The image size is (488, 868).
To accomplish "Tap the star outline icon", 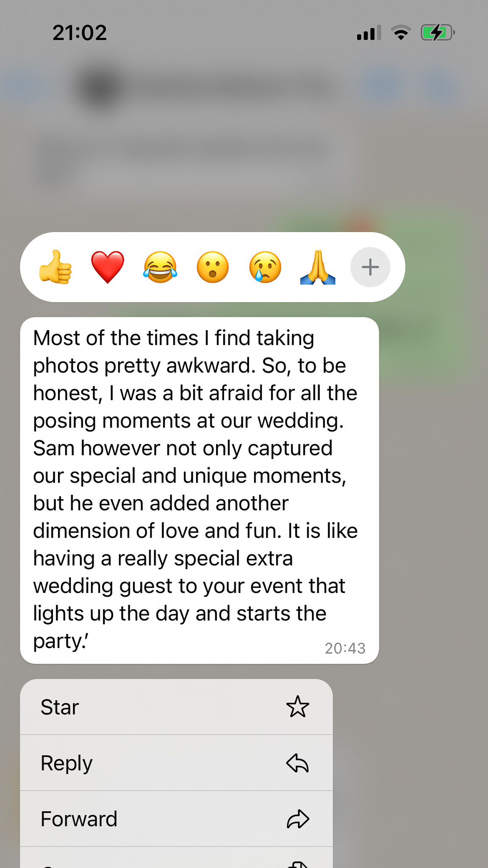I will tap(298, 707).
